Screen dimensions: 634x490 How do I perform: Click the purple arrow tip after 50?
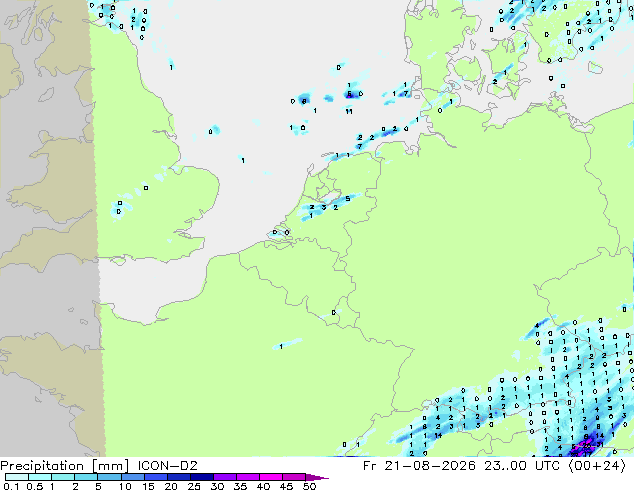(x=317, y=478)
